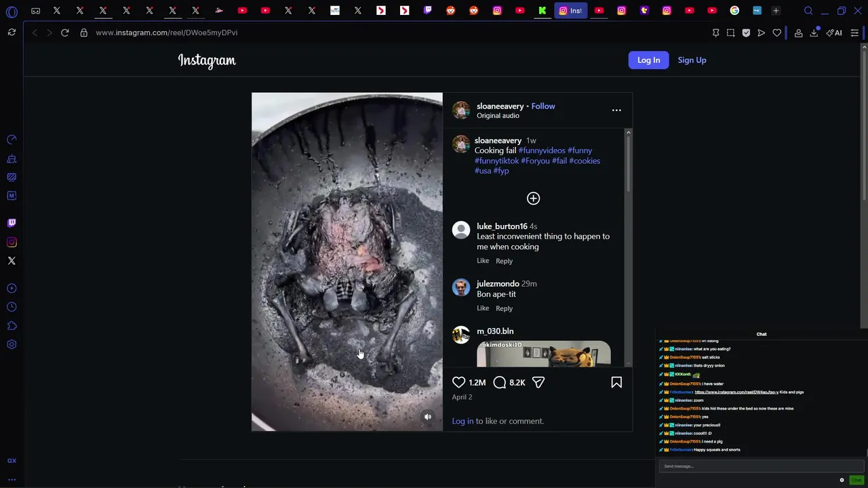The height and width of the screenshot is (488, 868).
Task: Open the AI assistant button
Action: (834, 33)
